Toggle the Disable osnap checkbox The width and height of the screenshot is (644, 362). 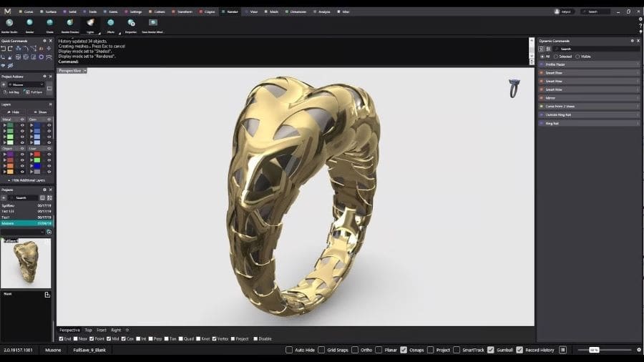[255, 339]
